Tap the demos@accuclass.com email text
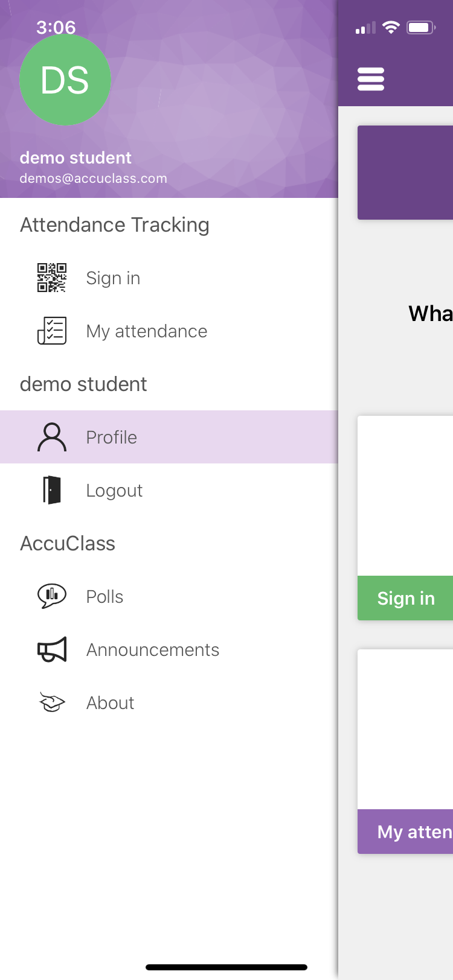 coord(93,179)
